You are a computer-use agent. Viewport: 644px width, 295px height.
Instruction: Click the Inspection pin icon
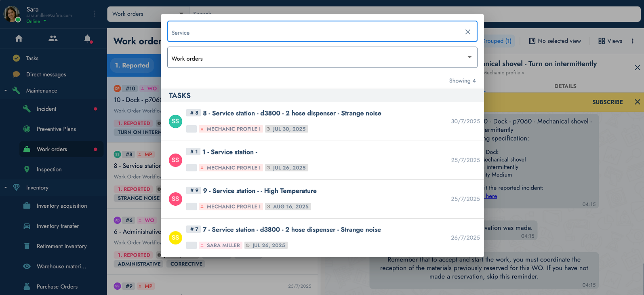27,169
